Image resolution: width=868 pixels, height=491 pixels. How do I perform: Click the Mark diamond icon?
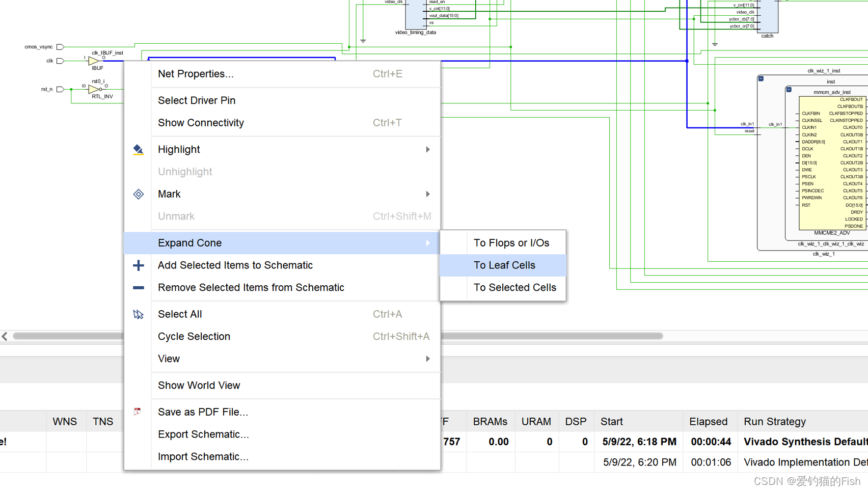138,194
